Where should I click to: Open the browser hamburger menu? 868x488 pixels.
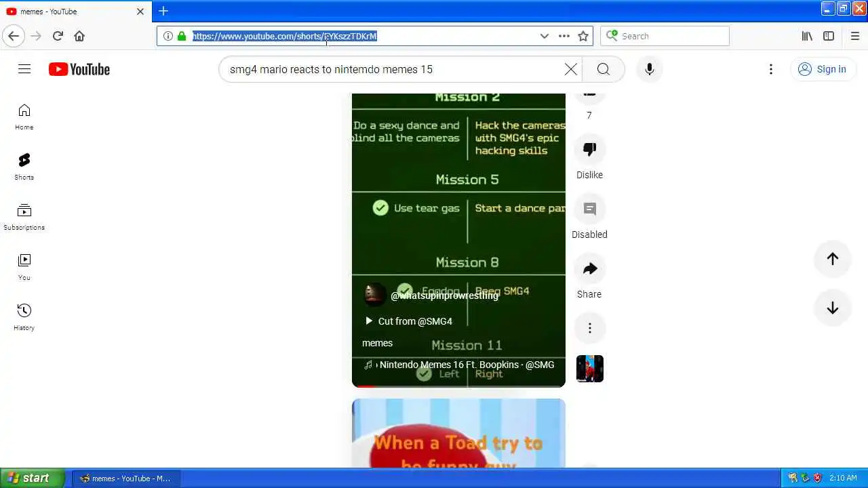855,36
